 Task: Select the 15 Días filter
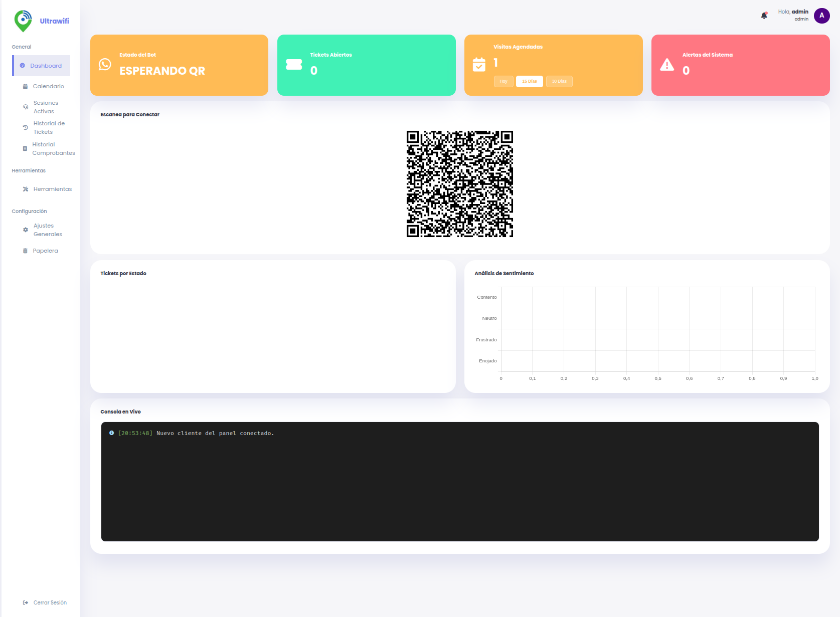click(529, 81)
